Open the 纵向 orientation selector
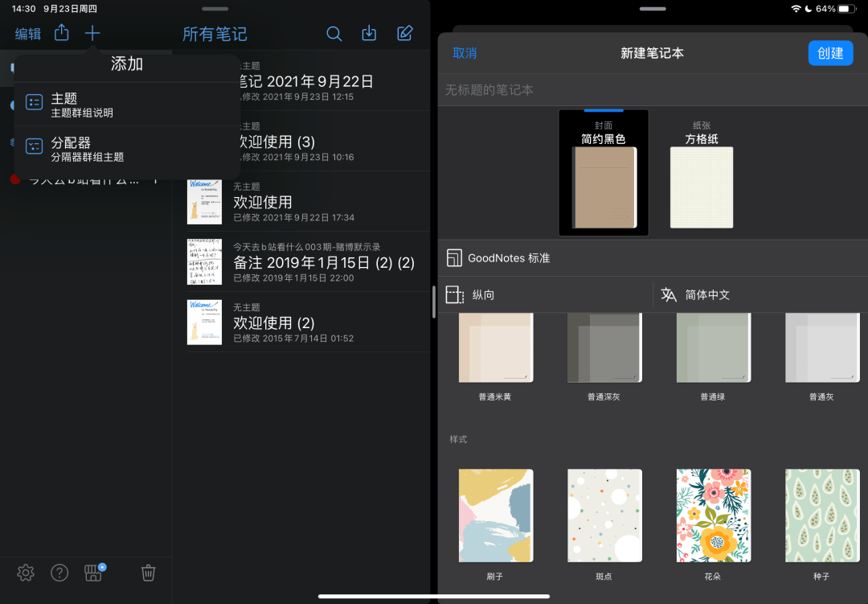Image resolution: width=868 pixels, height=604 pixels. [x=482, y=295]
